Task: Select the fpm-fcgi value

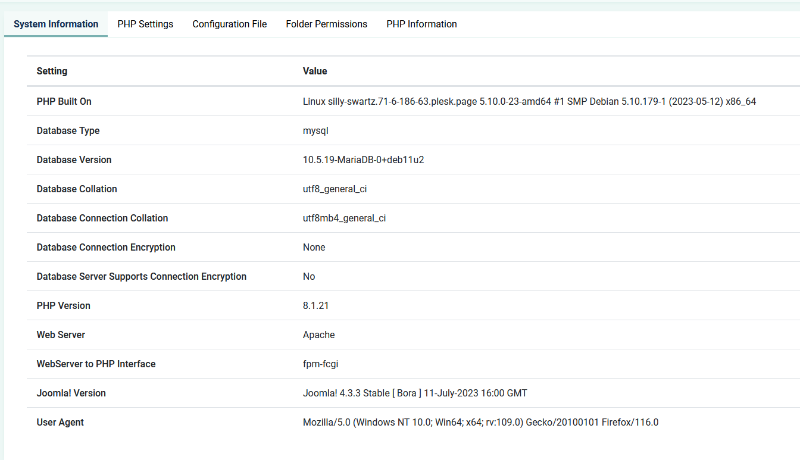Action: (320, 364)
